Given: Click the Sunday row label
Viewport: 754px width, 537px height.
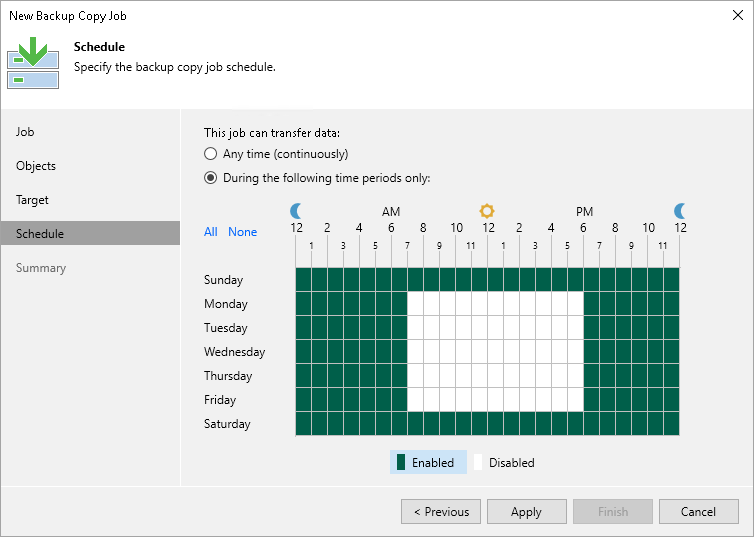Looking at the screenshot, I should pyautogui.click(x=224, y=280).
